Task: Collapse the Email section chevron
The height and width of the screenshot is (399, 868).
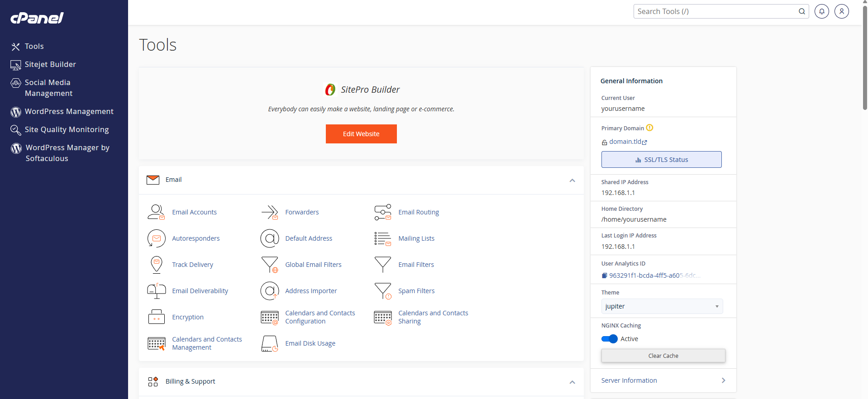Action: [572, 180]
